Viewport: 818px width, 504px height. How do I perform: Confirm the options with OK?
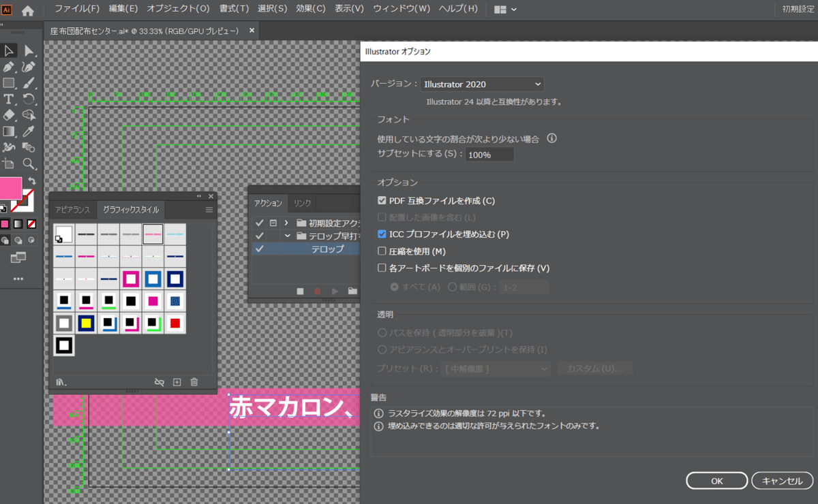pos(716,480)
